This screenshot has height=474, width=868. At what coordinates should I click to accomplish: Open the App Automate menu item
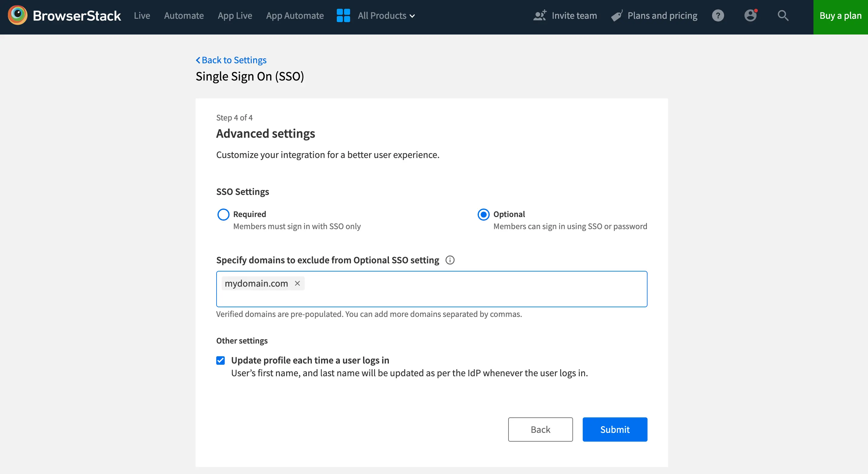tap(294, 15)
